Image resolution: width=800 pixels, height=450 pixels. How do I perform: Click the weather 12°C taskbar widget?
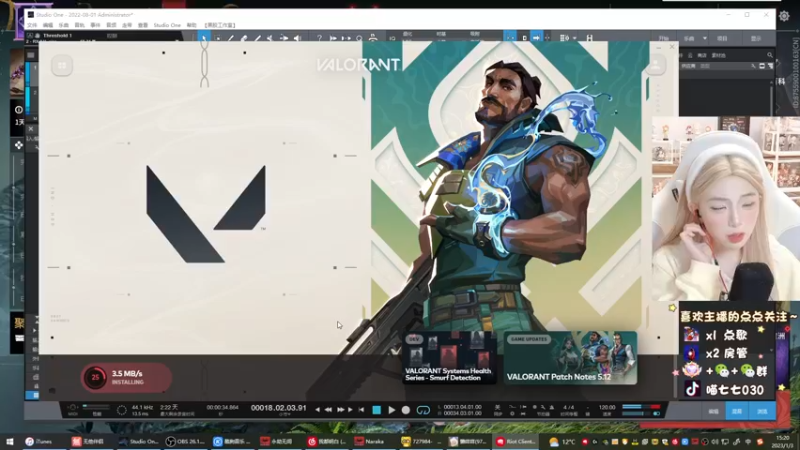[x=562, y=441]
